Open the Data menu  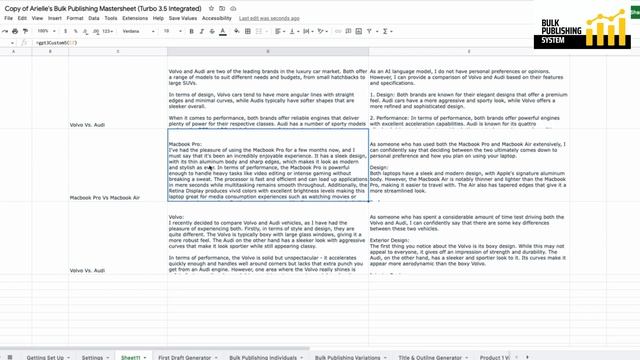94,18
